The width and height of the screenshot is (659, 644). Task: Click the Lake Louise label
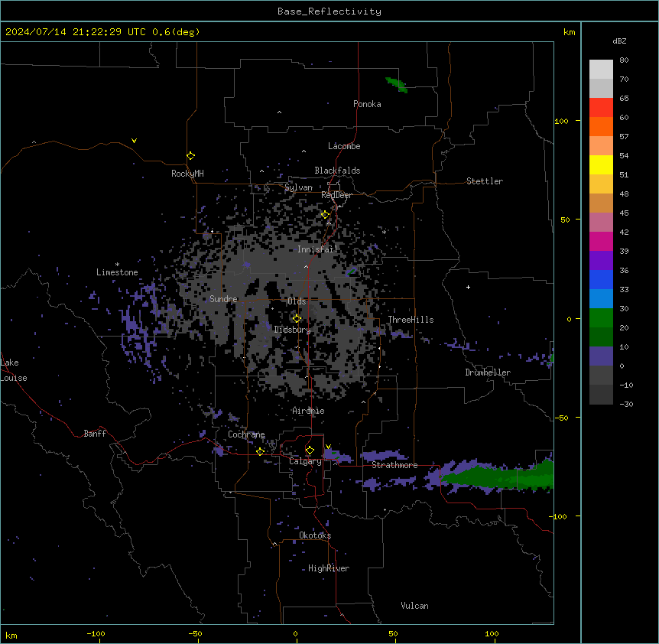(x=12, y=370)
